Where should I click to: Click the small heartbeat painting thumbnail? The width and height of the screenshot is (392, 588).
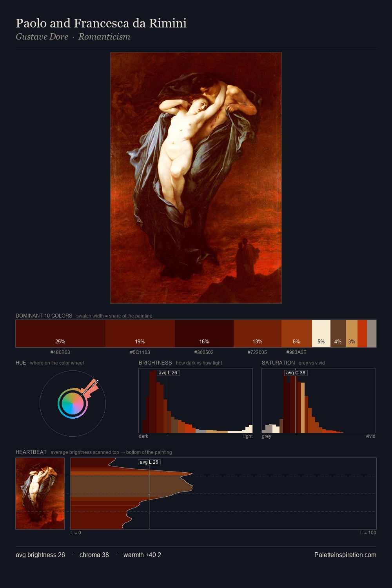[40, 494]
